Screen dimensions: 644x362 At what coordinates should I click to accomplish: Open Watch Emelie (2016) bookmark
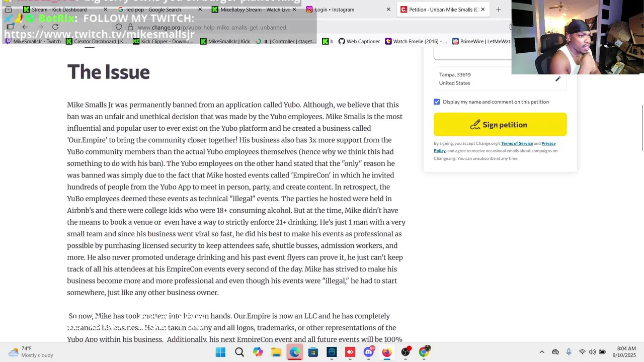(416, 41)
